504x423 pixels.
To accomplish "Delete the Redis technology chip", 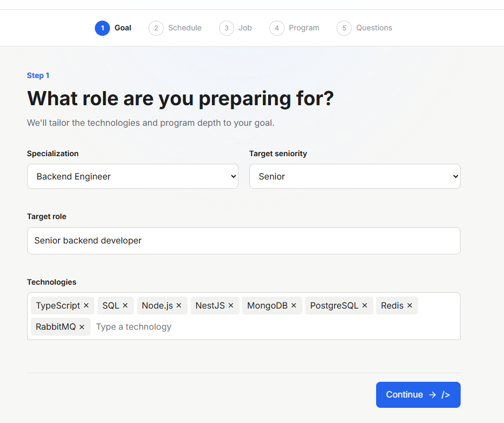I will [x=410, y=305].
